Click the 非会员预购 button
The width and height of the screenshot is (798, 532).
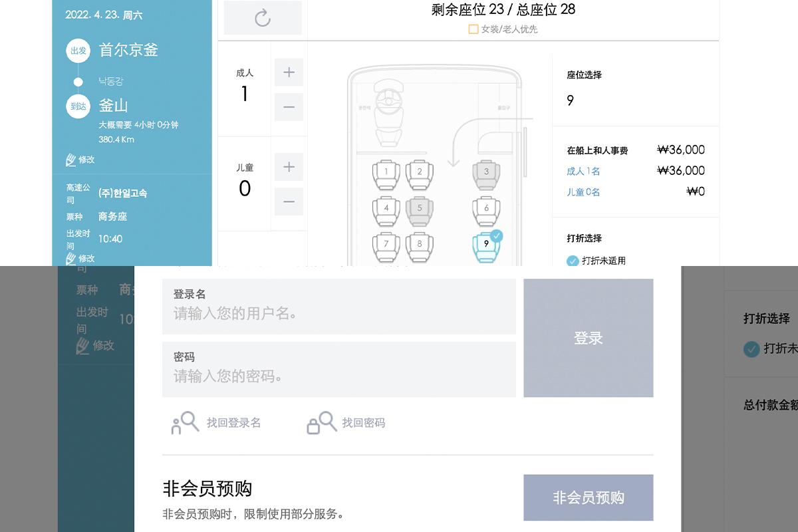pos(589,497)
